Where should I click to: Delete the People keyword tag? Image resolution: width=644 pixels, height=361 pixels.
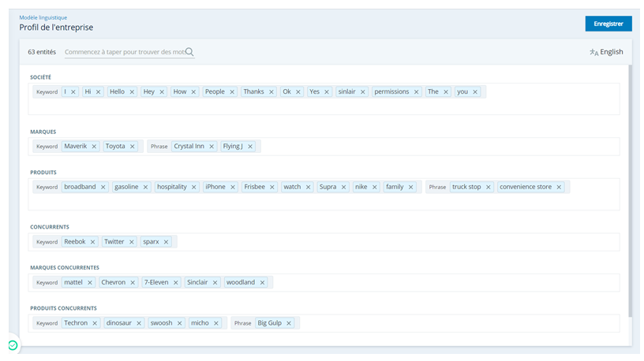[232, 92]
